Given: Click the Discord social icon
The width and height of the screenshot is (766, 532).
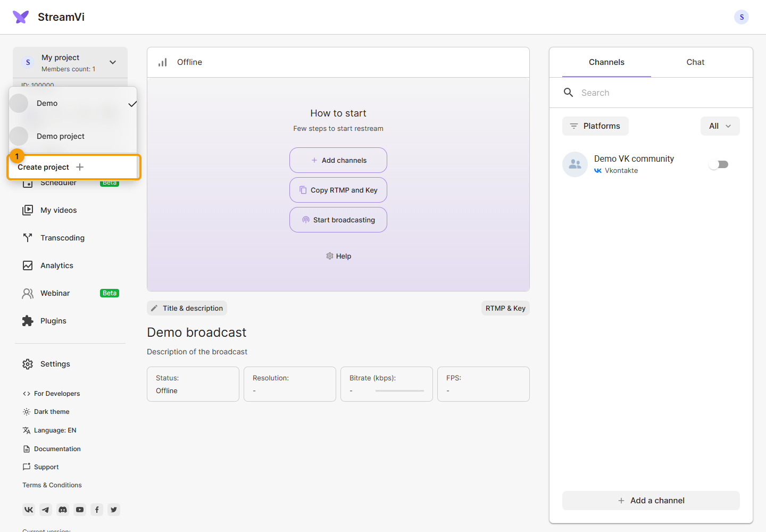Looking at the screenshot, I should pos(63,510).
